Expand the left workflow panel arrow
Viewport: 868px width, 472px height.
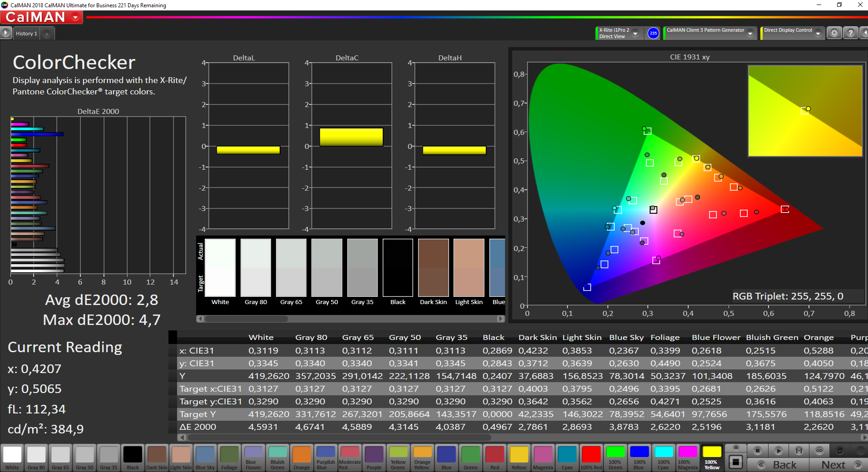tap(6, 33)
